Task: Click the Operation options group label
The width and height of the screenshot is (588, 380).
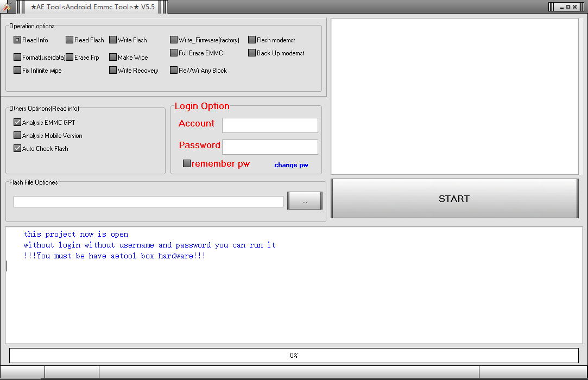Action: click(x=32, y=26)
